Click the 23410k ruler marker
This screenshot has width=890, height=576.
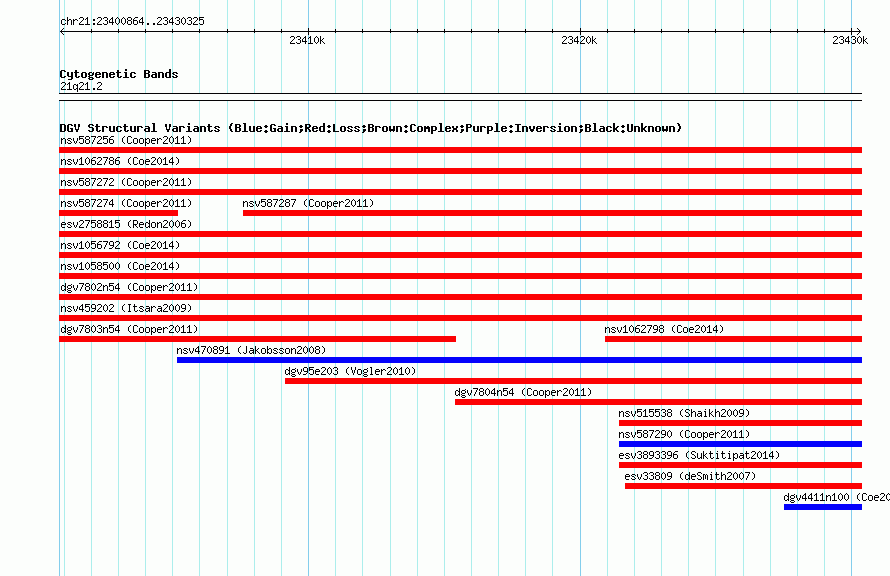[x=307, y=40]
